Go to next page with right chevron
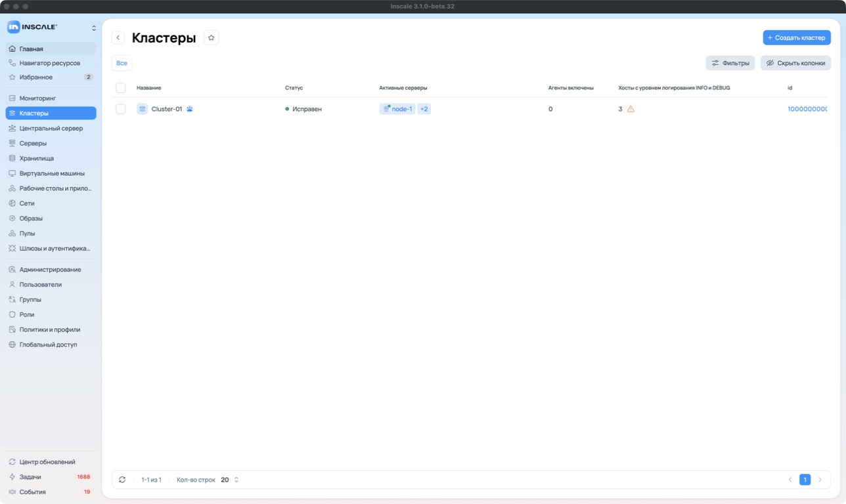 [820, 480]
